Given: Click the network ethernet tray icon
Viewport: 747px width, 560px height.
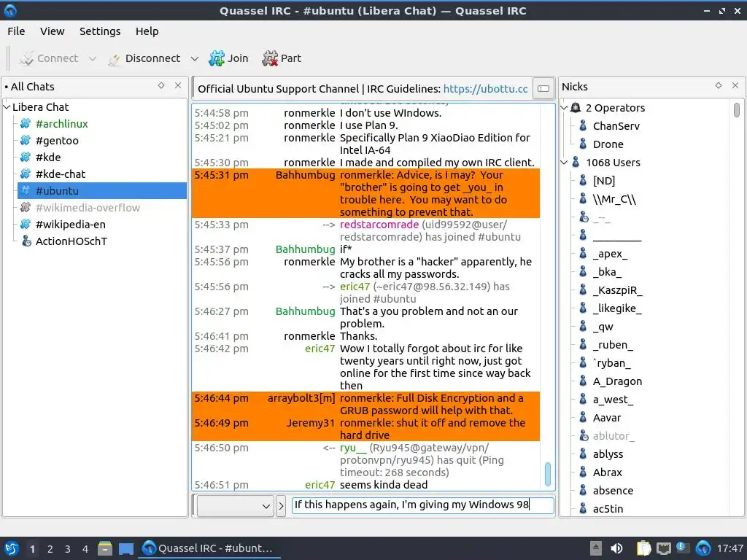Looking at the screenshot, I should [664, 548].
